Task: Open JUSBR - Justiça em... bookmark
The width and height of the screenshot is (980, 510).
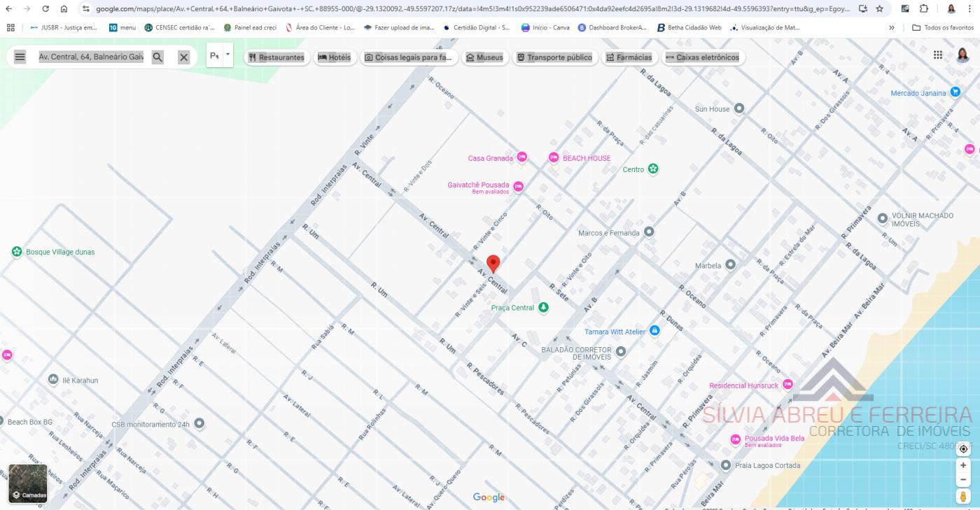Action: pyautogui.click(x=64, y=27)
